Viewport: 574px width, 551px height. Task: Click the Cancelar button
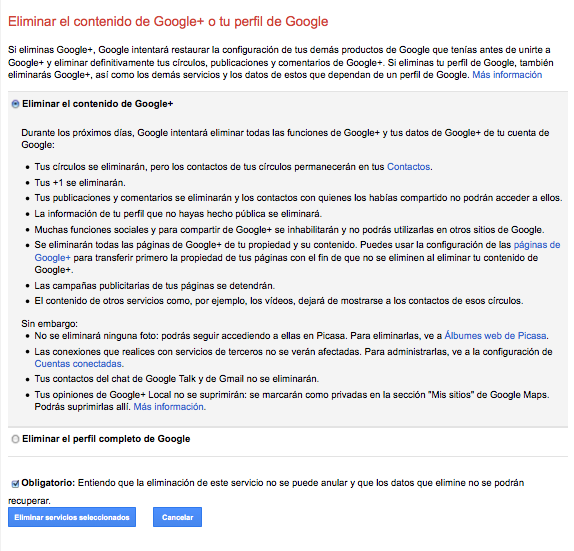[x=177, y=517]
